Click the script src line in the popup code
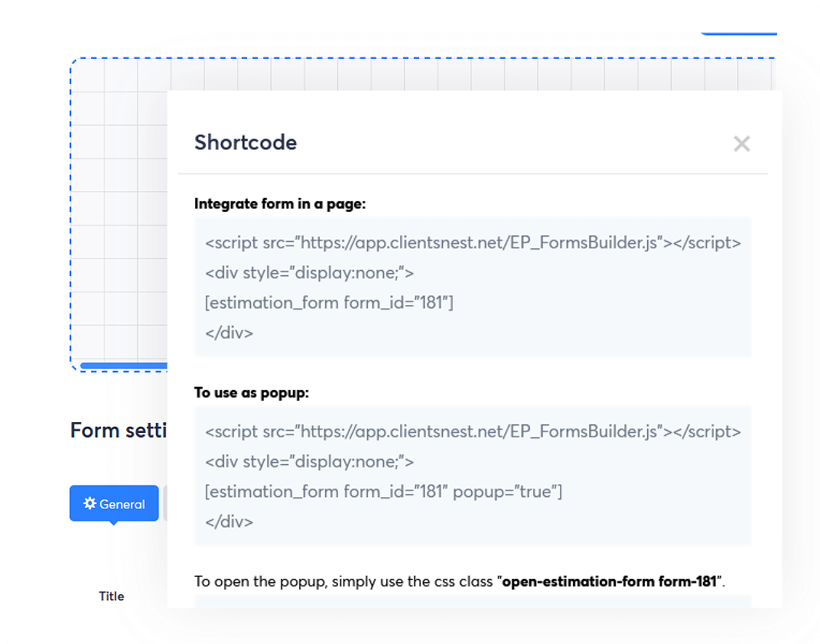 click(473, 431)
